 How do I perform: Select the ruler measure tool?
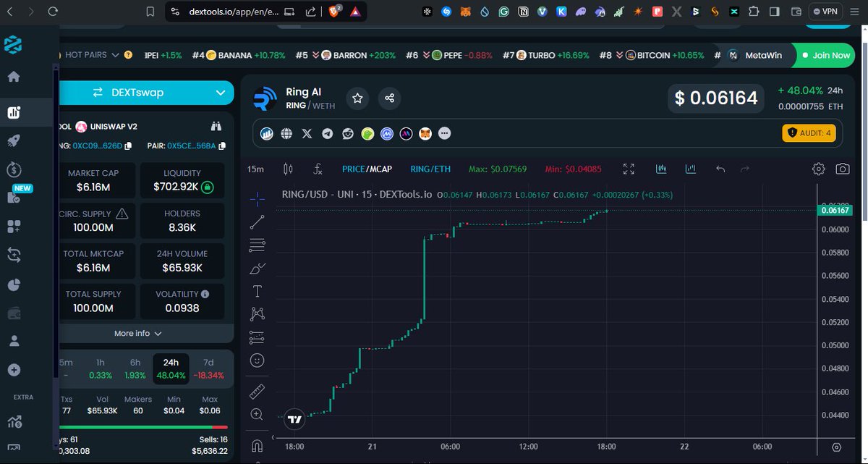point(257,392)
